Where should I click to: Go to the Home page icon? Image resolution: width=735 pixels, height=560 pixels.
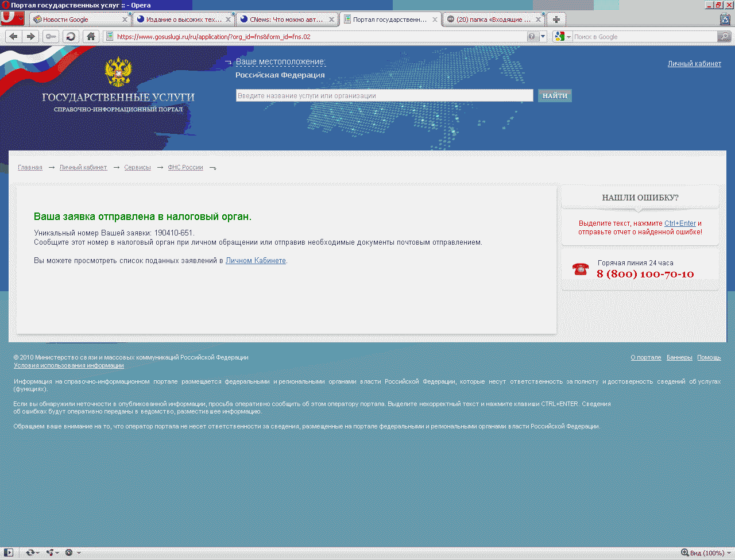pos(90,37)
